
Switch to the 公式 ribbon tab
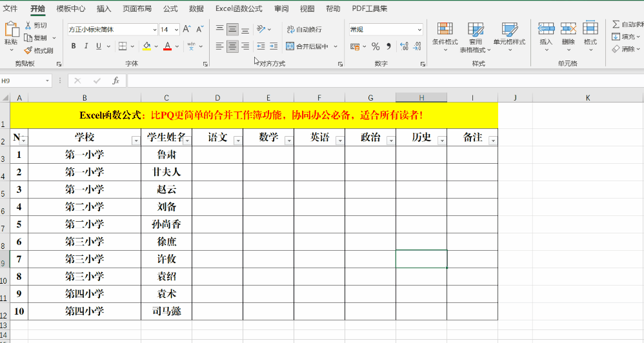pos(170,8)
